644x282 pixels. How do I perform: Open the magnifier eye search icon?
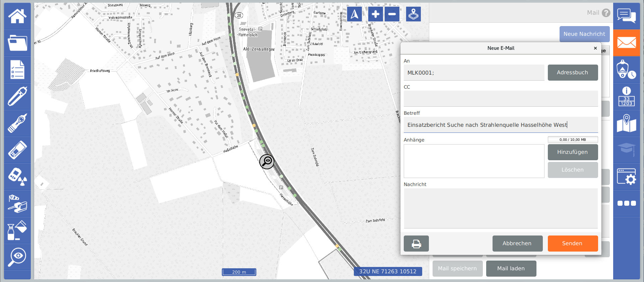tap(17, 257)
